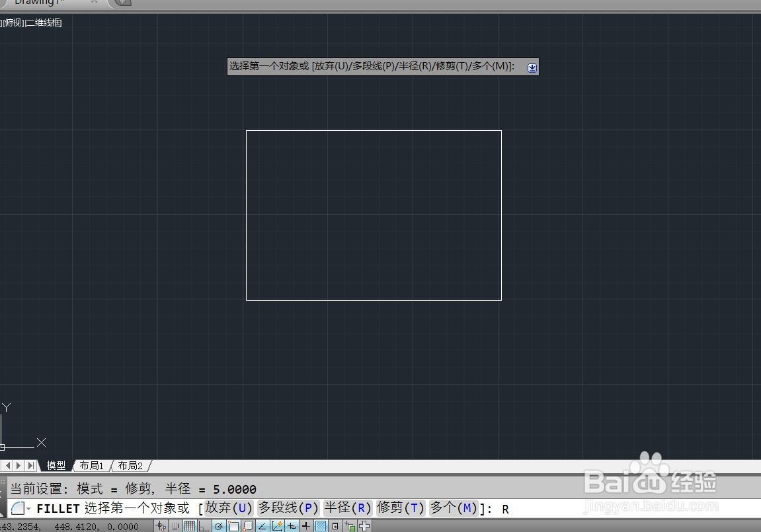Toggle Grid Display status icon

pos(190,525)
